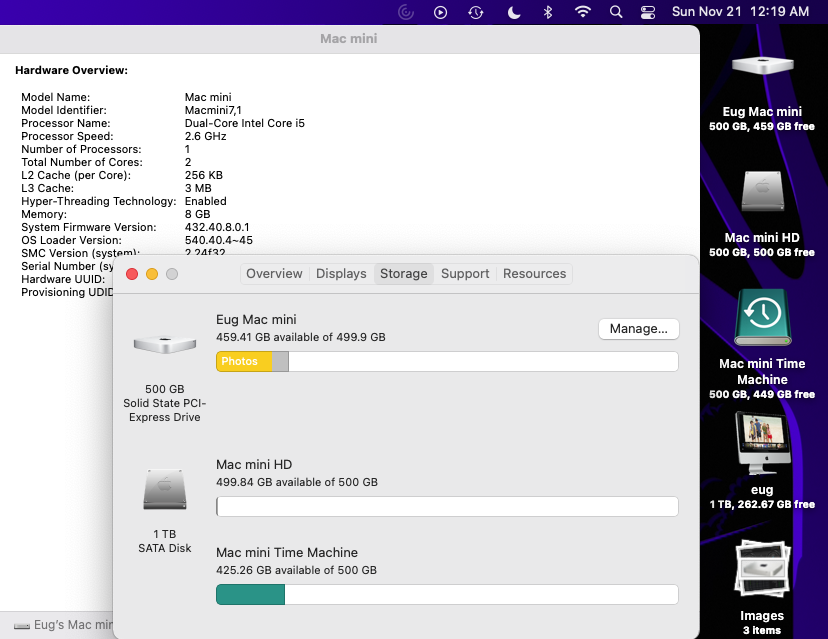Open Spotlight search magnifier

point(616,12)
